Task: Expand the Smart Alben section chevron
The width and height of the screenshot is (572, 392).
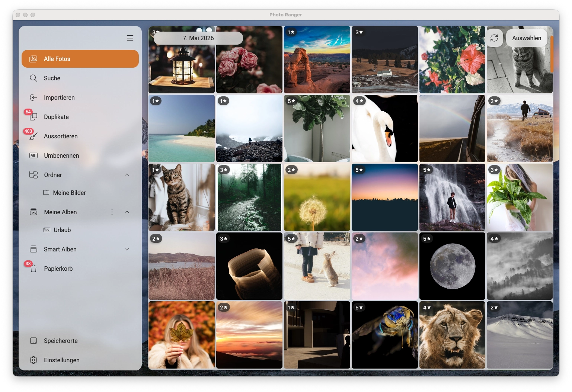Action: [127, 249]
